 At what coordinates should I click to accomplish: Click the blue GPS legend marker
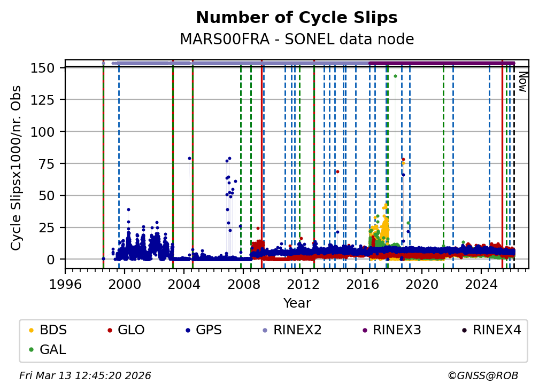click(x=187, y=331)
